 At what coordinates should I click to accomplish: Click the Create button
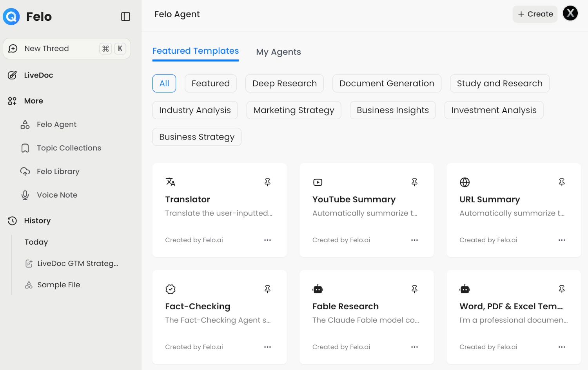click(x=535, y=14)
